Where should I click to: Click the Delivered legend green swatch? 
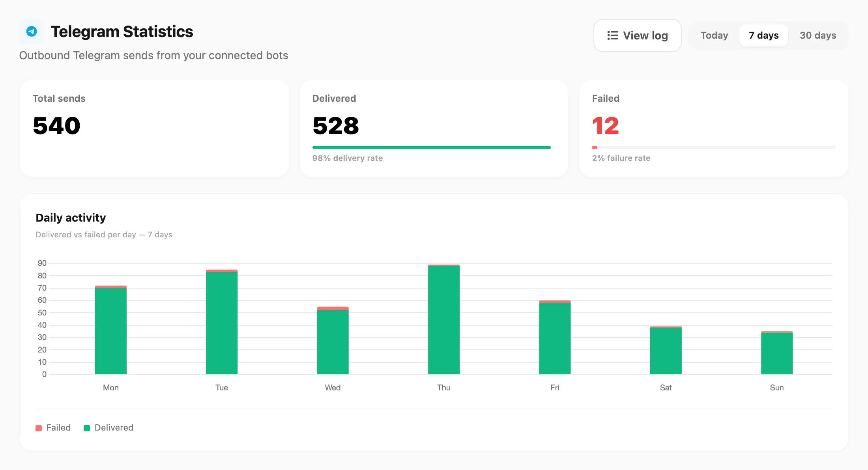87,428
